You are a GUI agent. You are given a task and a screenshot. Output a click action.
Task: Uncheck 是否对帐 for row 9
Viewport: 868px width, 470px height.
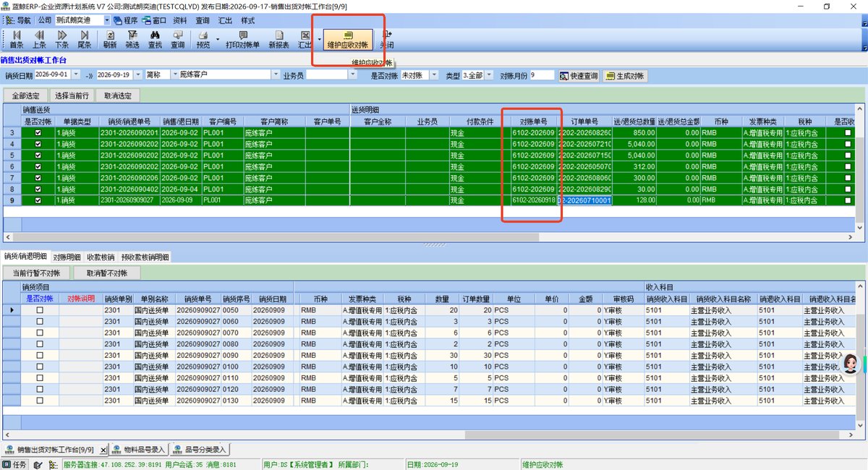click(x=38, y=200)
